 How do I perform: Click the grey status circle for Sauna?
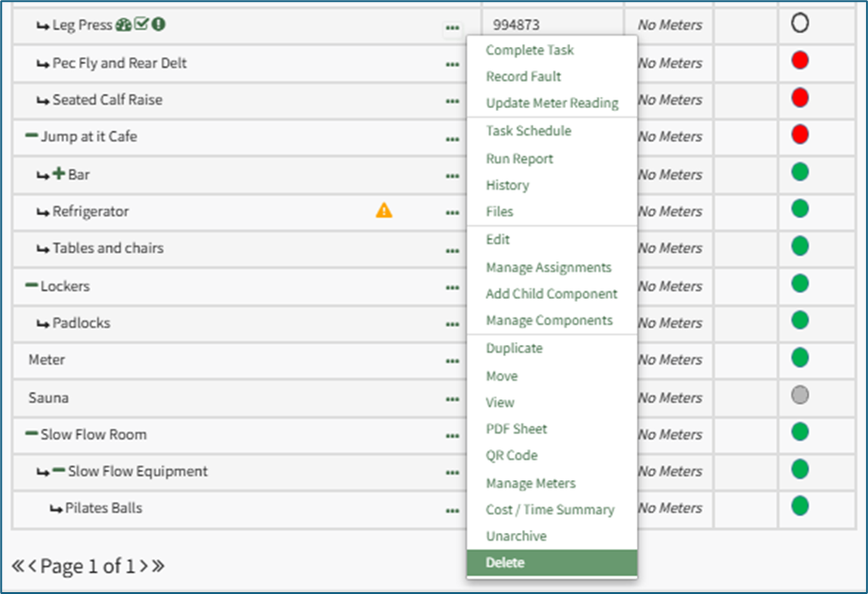[x=799, y=396]
